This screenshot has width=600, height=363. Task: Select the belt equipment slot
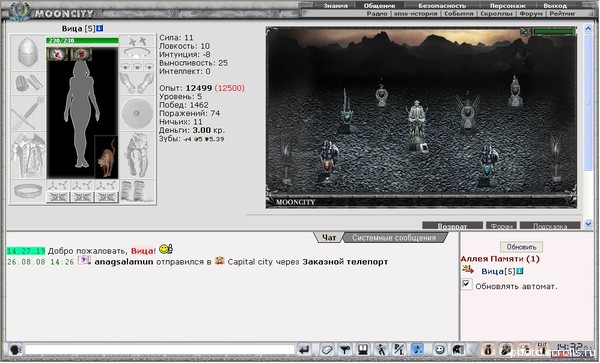coord(28,191)
